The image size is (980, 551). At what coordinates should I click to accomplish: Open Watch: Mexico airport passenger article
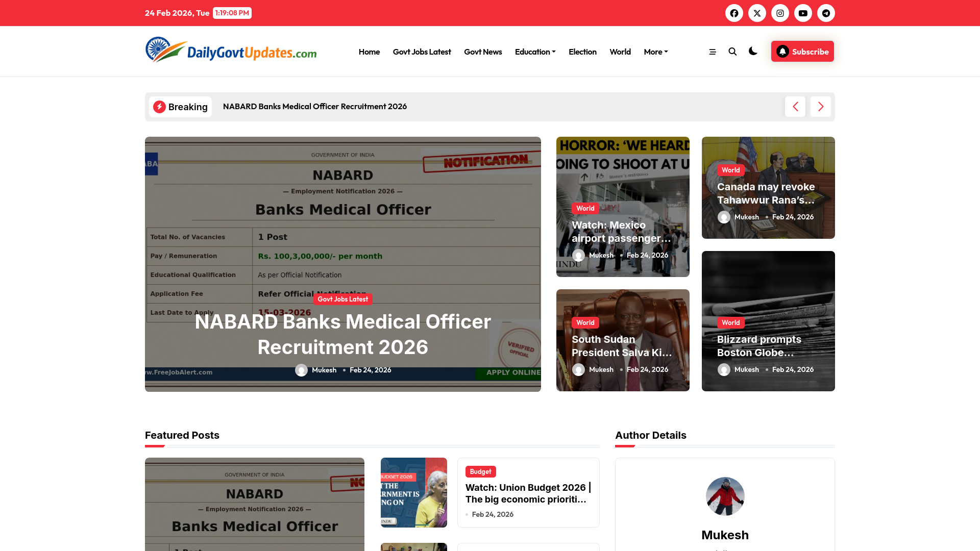622,232
